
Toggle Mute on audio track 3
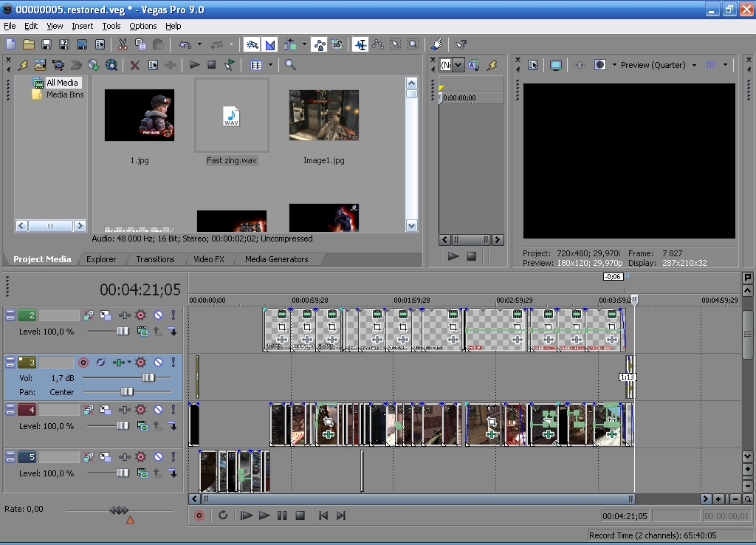(x=158, y=363)
